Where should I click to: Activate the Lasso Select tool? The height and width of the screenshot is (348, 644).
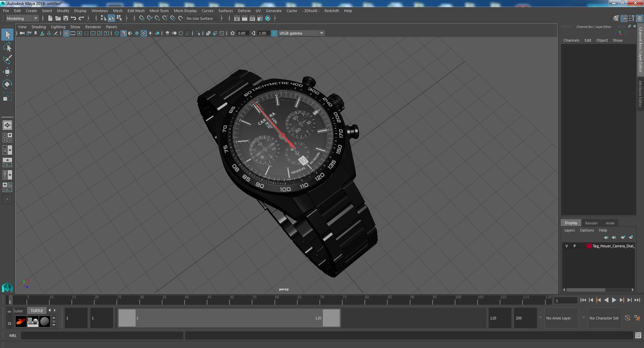click(x=7, y=47)
